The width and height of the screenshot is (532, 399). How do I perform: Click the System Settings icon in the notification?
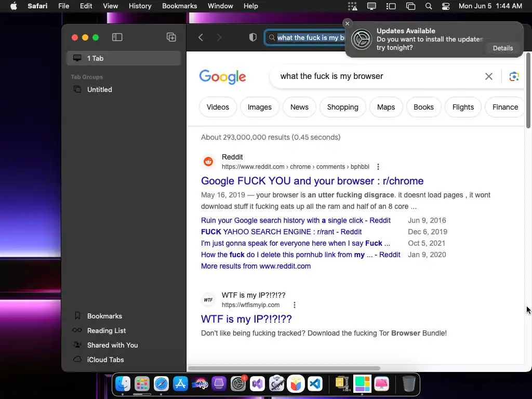click(362, 39)
